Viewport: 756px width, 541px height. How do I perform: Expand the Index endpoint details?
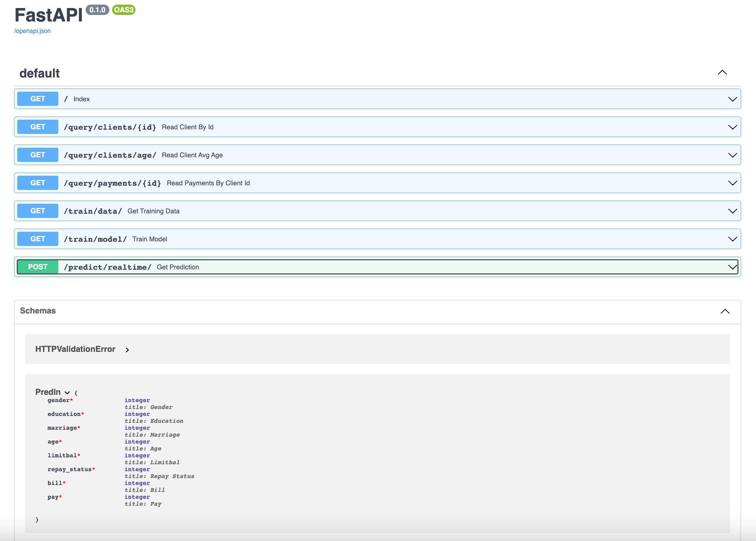[731, 99]
